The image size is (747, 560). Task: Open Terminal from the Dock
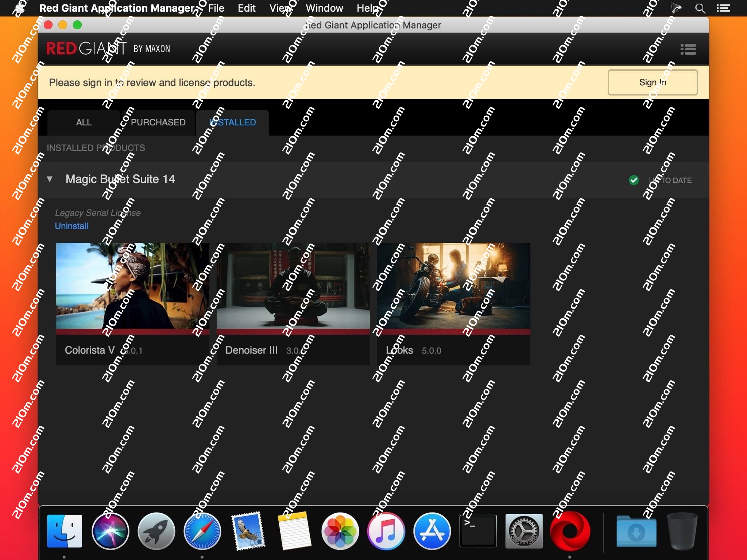(x=478, y=531)
